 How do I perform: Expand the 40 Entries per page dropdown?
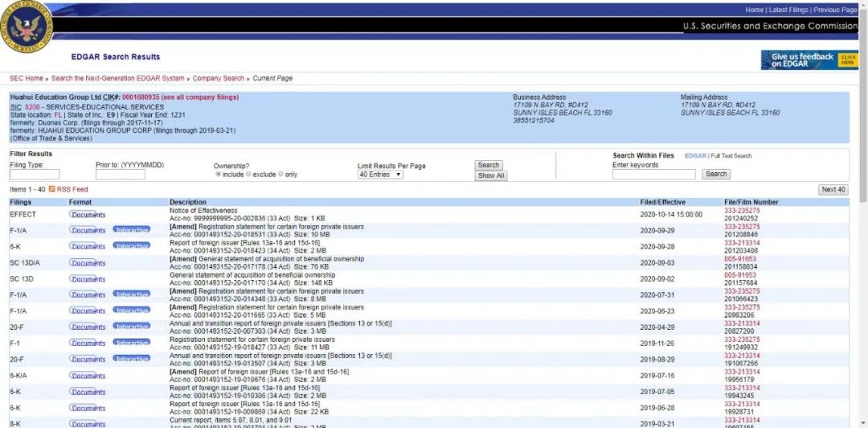[380, 175]
